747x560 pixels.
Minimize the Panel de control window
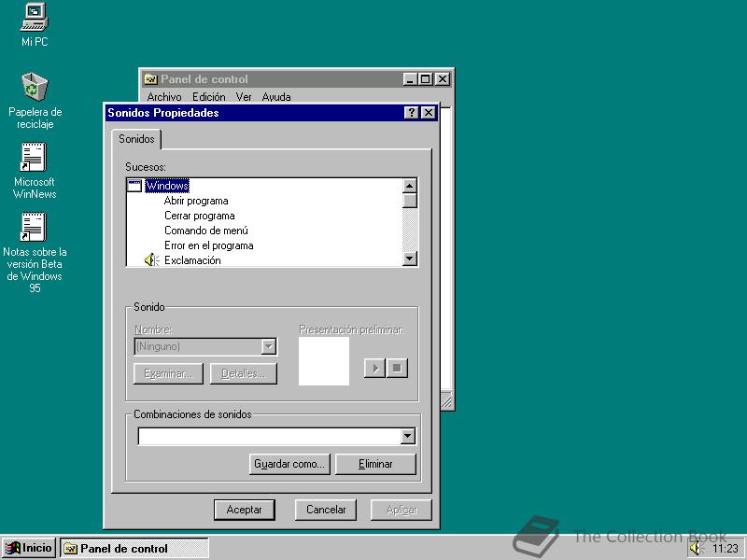point(410,79)
